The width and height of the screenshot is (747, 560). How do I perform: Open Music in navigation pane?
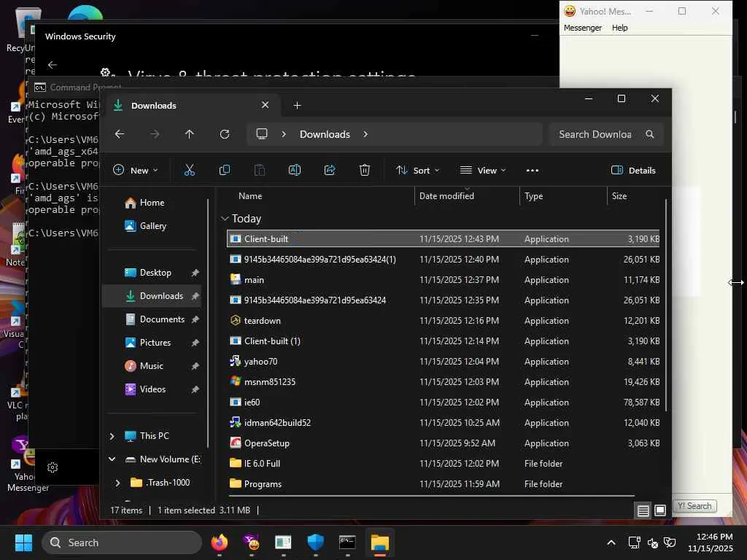point(152,366)
